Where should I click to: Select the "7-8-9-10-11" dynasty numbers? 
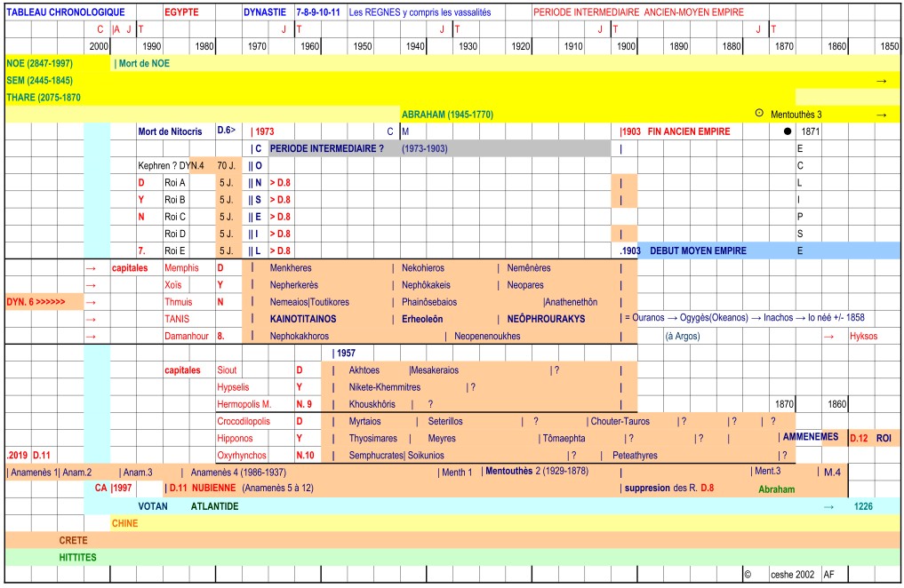tap(318, 12)
